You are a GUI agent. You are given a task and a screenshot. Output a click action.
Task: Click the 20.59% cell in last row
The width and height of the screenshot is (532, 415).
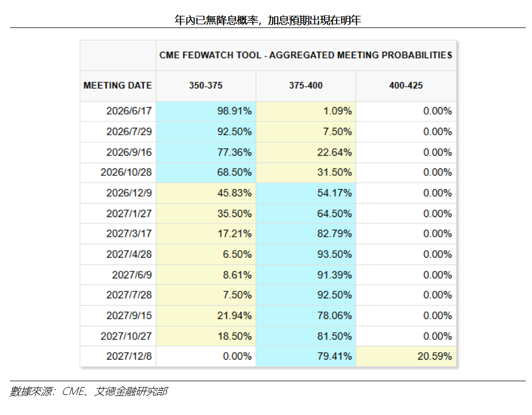click(406, 356)
